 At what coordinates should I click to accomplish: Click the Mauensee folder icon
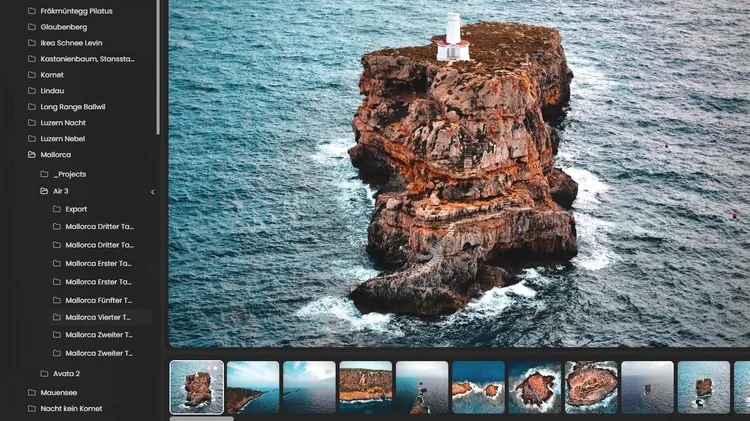click(32, 393)
